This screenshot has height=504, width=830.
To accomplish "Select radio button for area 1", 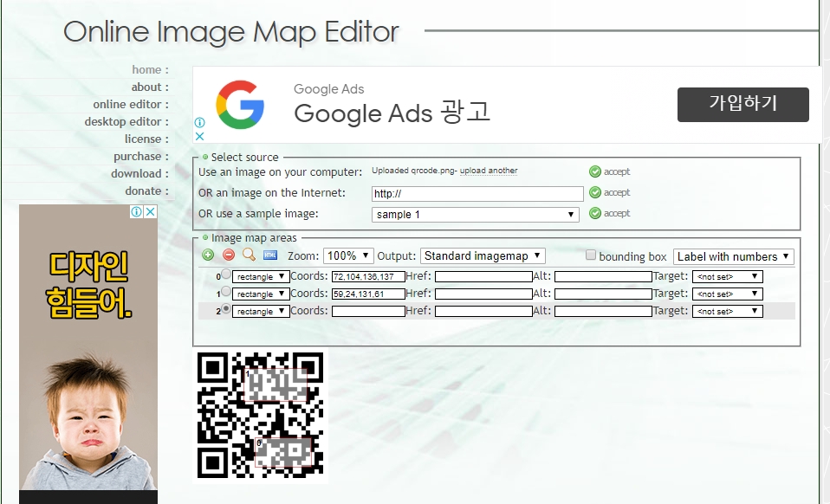I will [226, 291].
